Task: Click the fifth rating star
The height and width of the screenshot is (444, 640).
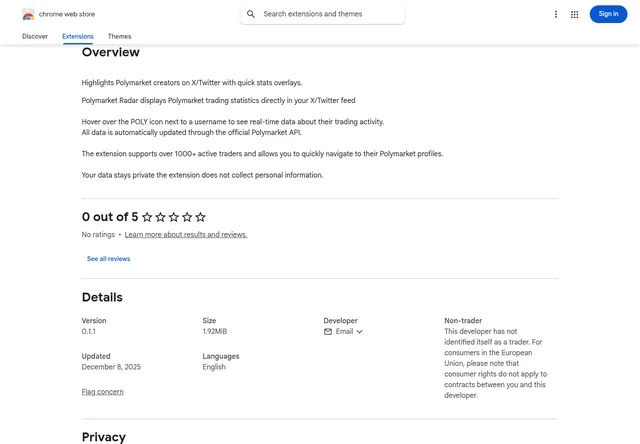Action: click(200, 217)
